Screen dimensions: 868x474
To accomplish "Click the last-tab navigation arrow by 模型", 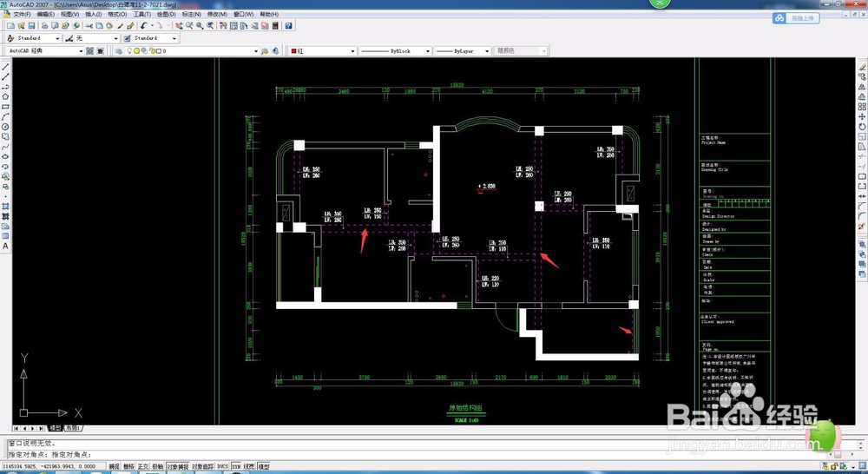I will pyautogui.click(x=42, y=428).
